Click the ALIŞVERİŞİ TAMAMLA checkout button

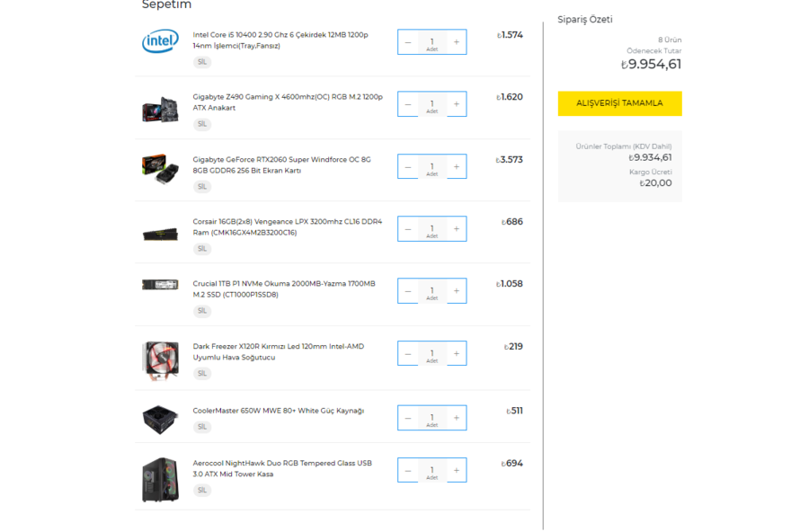pyautogui.click(x=619, y=103)
